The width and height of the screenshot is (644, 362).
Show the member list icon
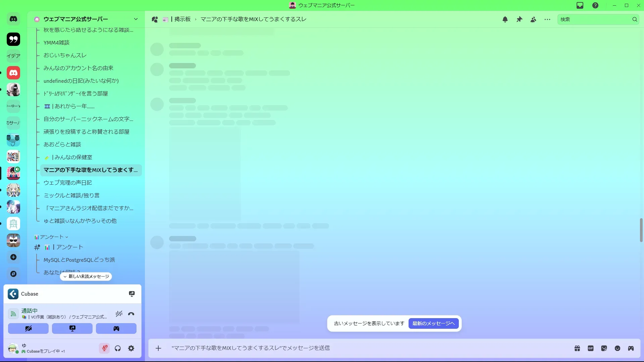point(533,19)
